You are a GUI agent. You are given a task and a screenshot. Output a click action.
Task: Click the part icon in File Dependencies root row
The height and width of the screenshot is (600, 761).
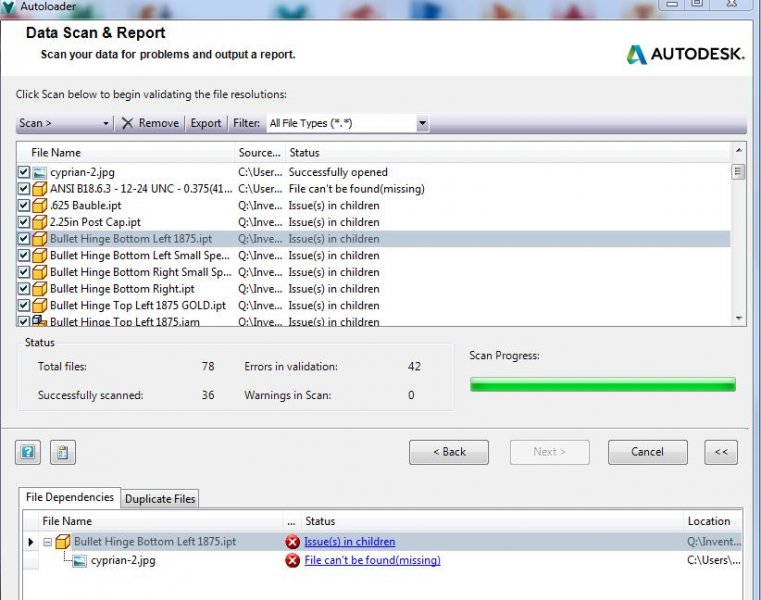coord(63,541)
